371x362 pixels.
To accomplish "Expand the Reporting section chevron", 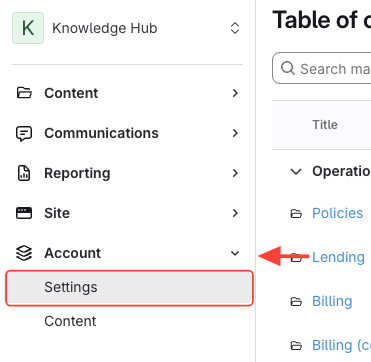I will [x=235, y=173].
